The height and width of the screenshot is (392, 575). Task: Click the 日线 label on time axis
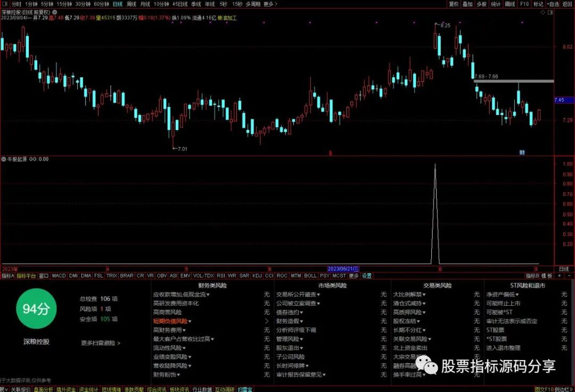564,269
